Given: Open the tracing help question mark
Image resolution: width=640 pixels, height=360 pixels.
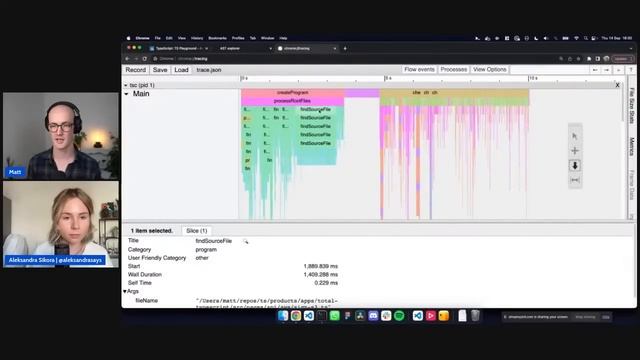Looking at the screenshot, I should coord(631,70).
